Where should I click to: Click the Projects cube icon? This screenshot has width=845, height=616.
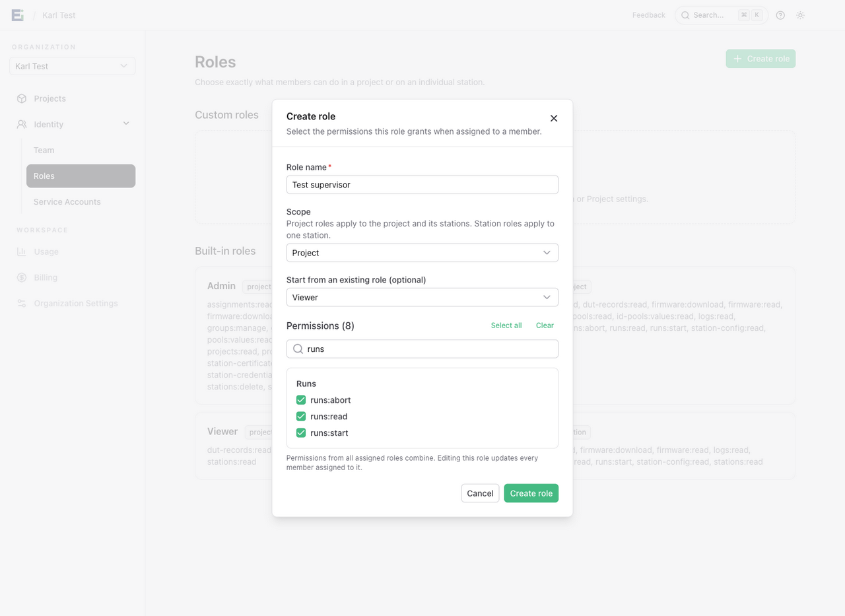pos(22,98)
